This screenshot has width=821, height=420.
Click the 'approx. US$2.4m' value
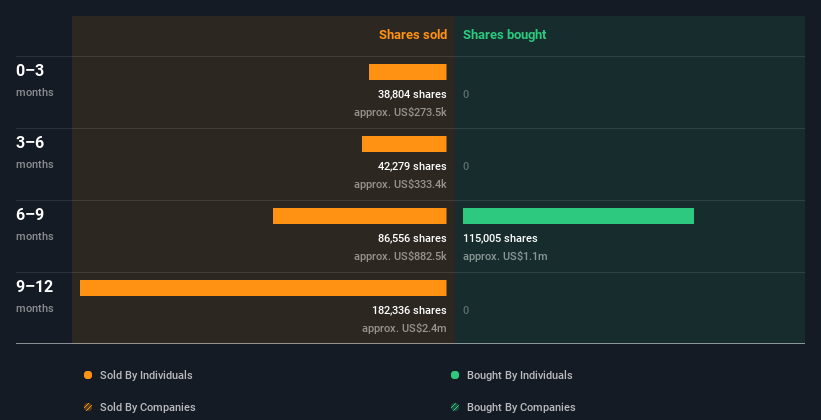(x=404, y=328)
